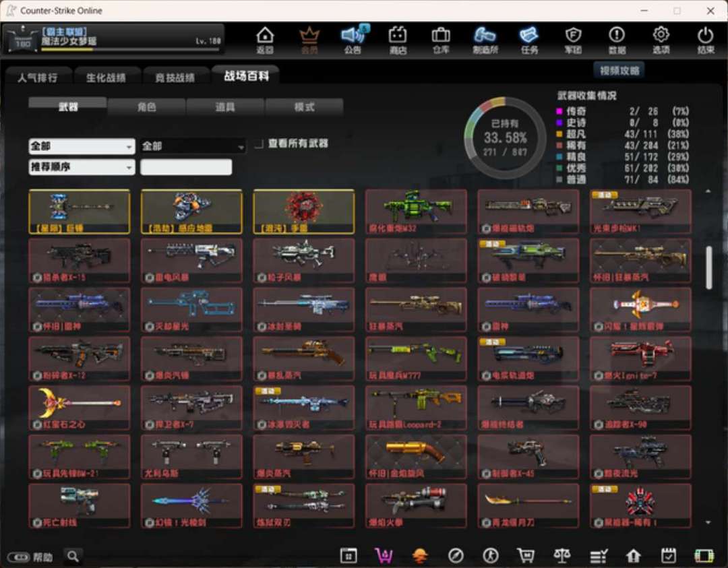Open the 冰封圣骑 weapon card
This screenshot has height=568, width=728.
click(x=303, y=309)
